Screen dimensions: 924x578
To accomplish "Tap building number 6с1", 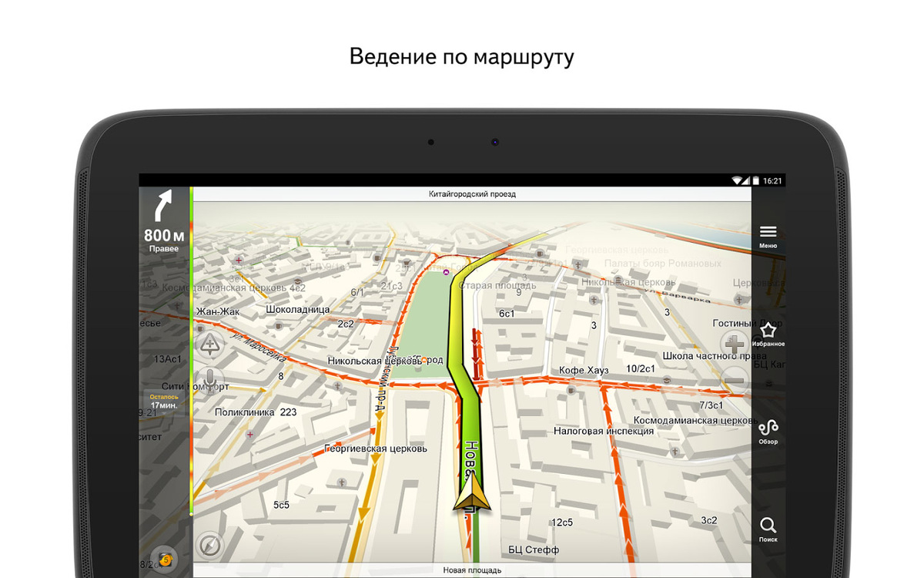I will pos(507,314).
